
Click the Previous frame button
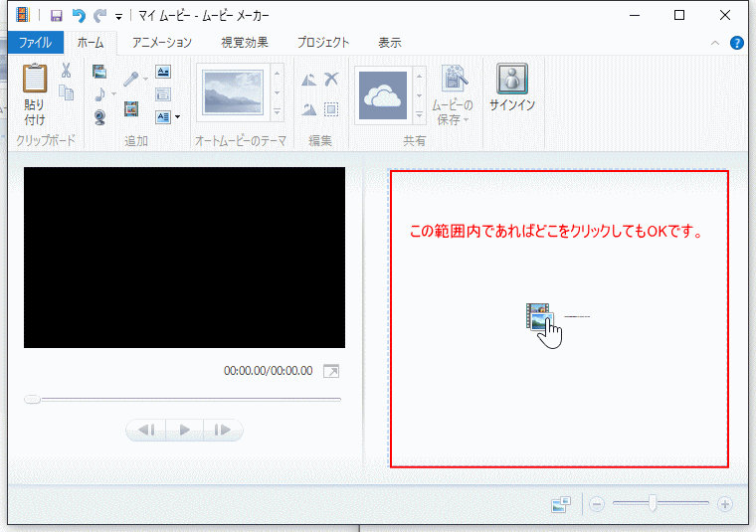click(x=146, y=430)
